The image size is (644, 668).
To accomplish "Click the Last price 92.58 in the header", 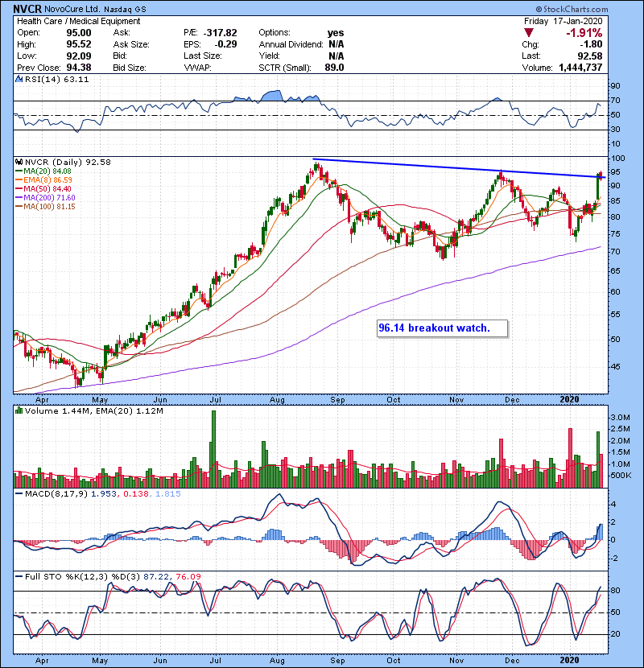I will pos(590,56).
